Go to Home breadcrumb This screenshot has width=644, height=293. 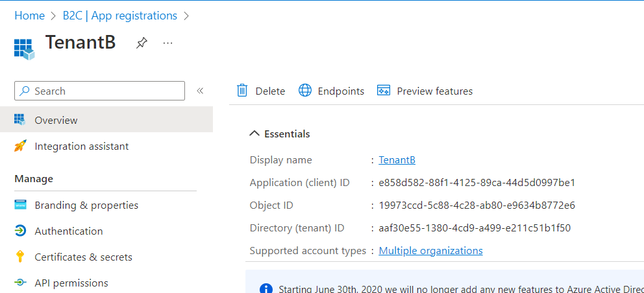[x=30, y=16]
